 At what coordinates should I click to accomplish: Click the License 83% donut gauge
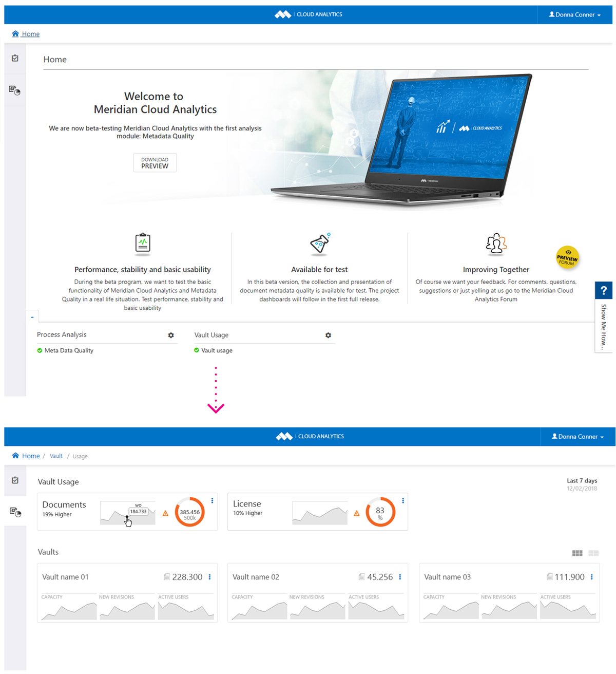tap(380, 512)
